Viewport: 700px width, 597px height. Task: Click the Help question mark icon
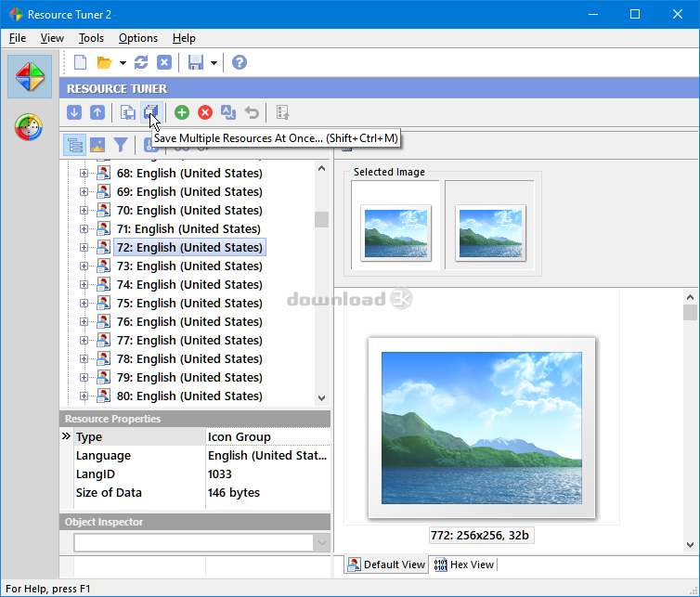(240, 62)
